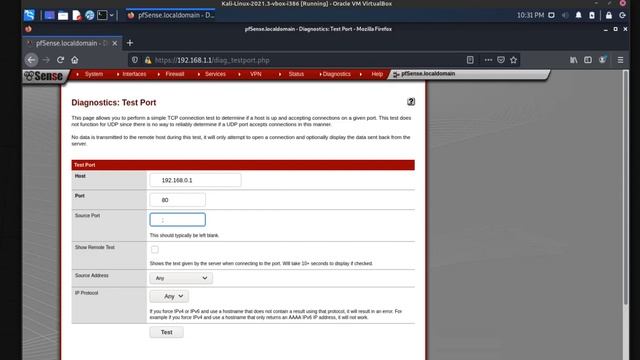Expand the terminal launcher dropdown arrow
The width and height of the screenshot is (640, 360).
click(111, 16)
